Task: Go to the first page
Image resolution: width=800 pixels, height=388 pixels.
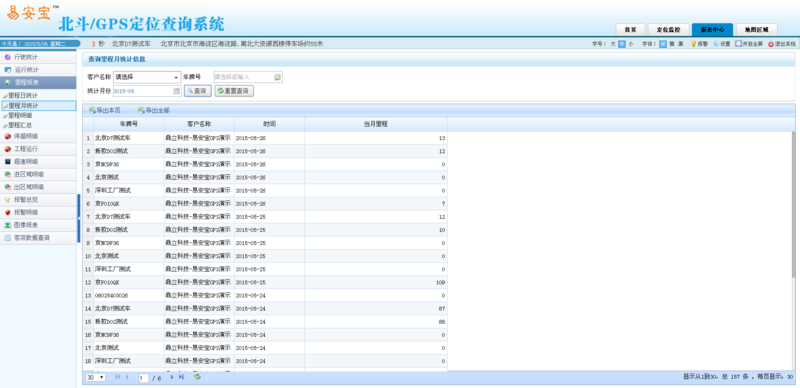Action: [118, 377]
